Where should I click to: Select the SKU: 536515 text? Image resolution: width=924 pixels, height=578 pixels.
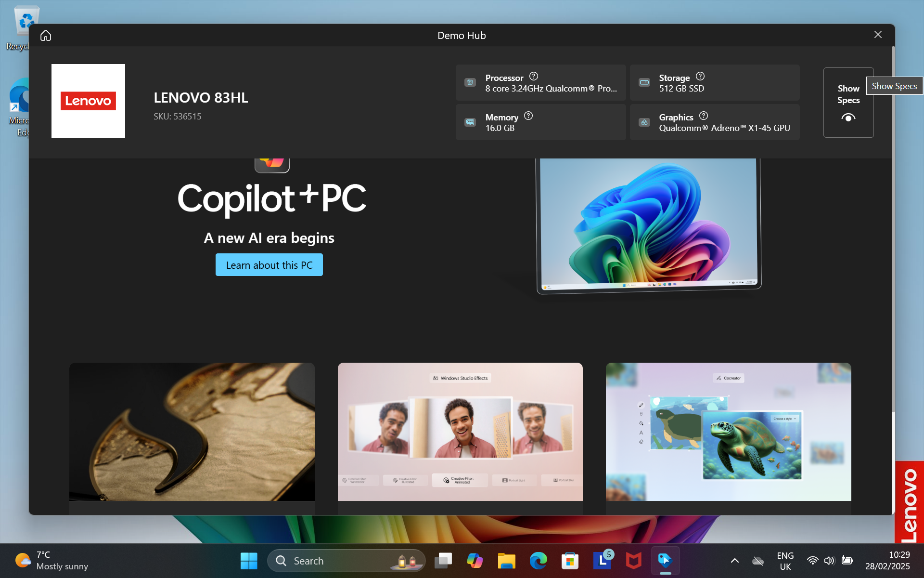pos(177,117)
